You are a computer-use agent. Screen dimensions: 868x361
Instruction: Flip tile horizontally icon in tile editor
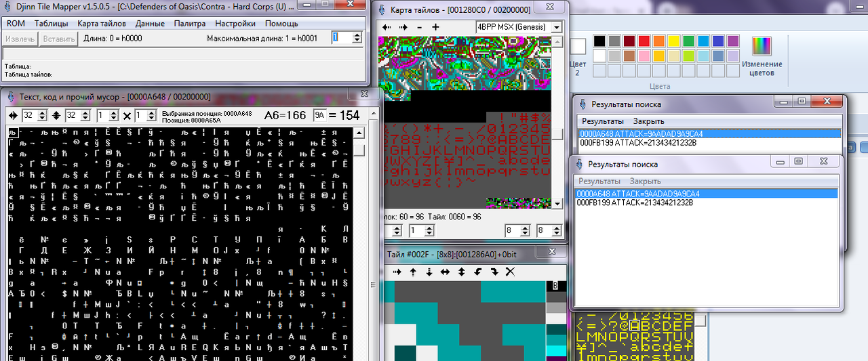pos(445,272)
